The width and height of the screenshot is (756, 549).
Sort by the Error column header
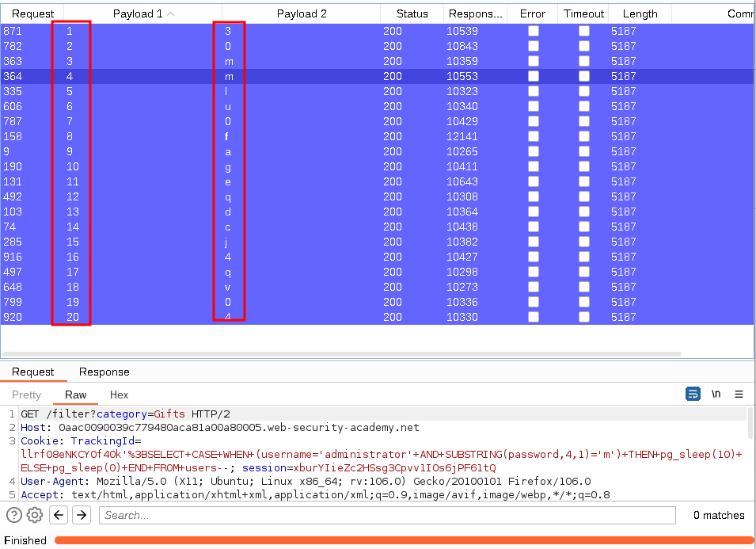532,14
